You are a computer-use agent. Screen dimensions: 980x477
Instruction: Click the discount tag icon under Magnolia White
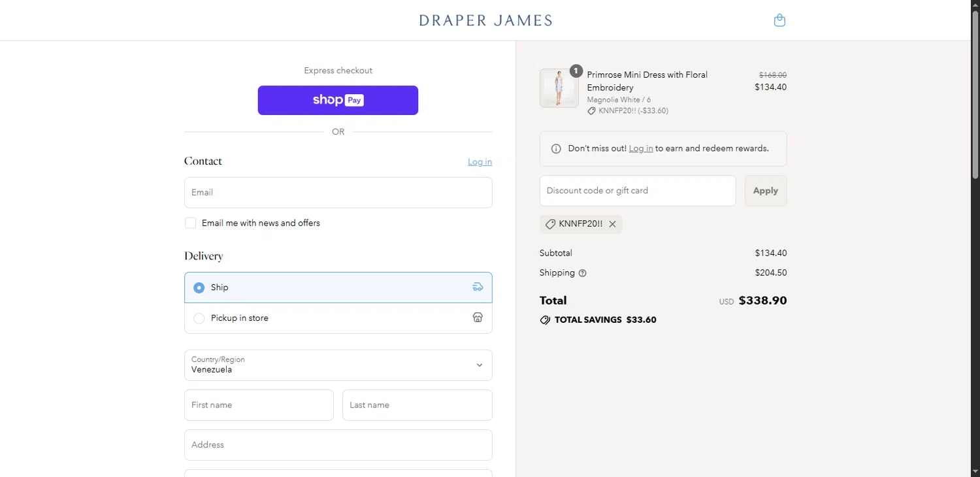coord(591,111)
